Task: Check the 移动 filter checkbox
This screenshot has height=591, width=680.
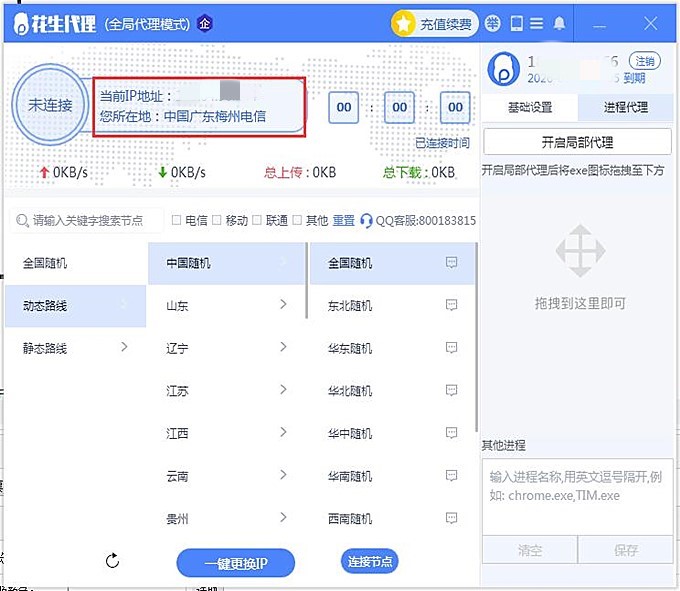Action: [216, 220]
